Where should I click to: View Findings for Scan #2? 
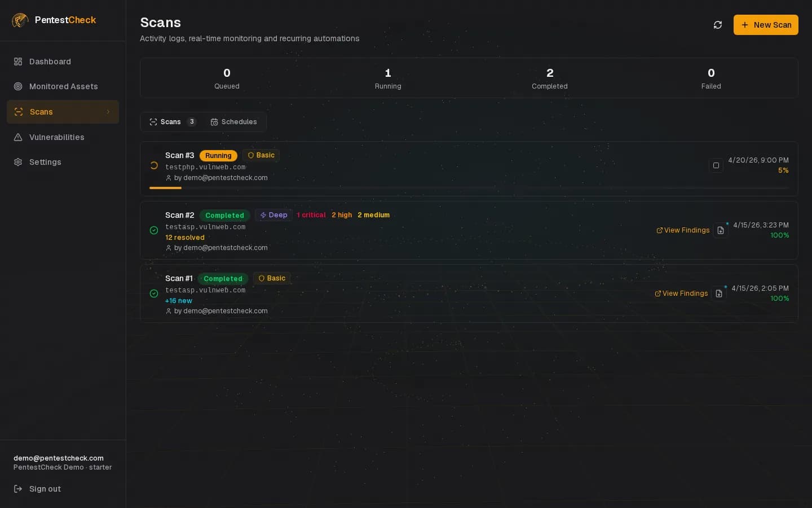[x=683, y=230]
